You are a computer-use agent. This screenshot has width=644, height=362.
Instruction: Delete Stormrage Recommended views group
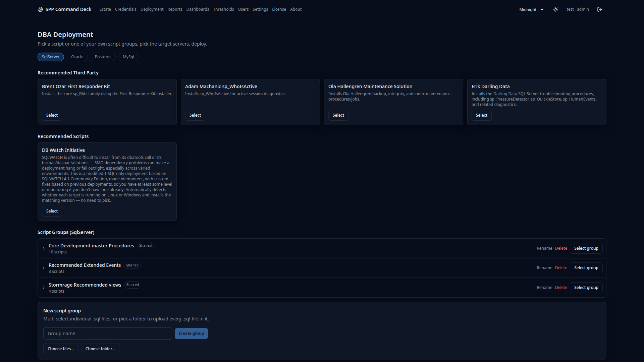point(561,288)
